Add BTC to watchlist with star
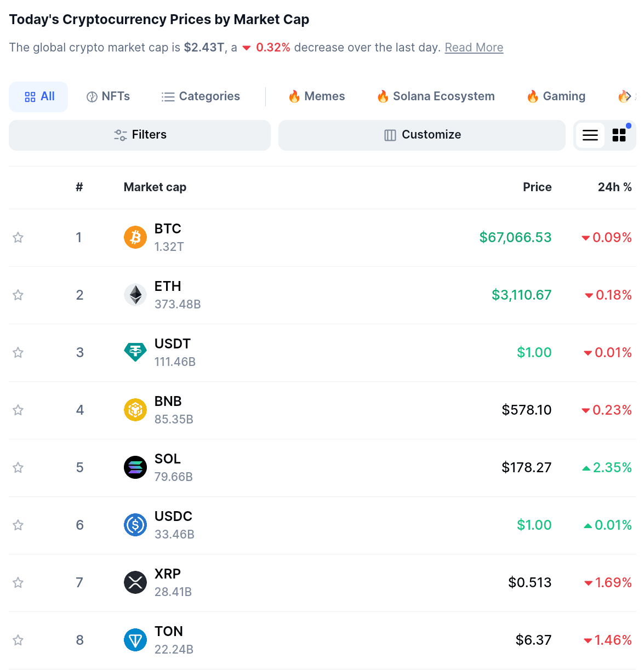Screen dimensions: 644x670 (x=18, y=237)
